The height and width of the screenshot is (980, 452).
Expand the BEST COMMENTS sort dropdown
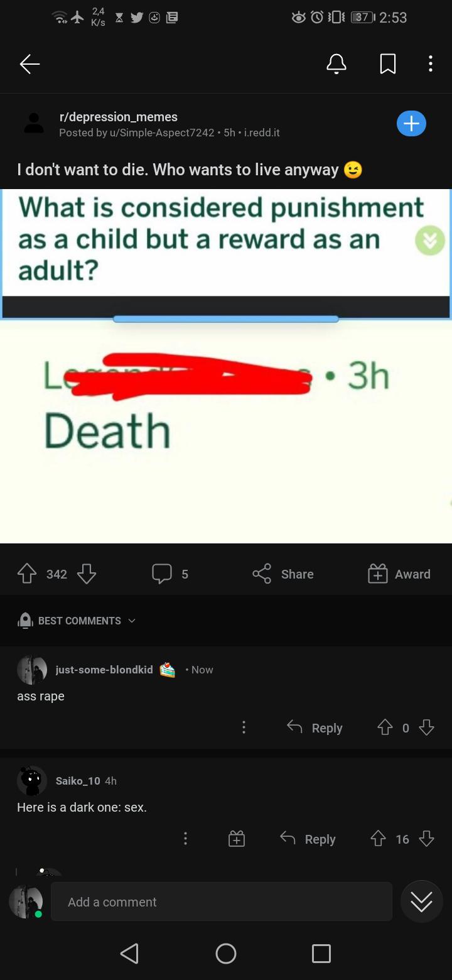click(x=77, y=621)
